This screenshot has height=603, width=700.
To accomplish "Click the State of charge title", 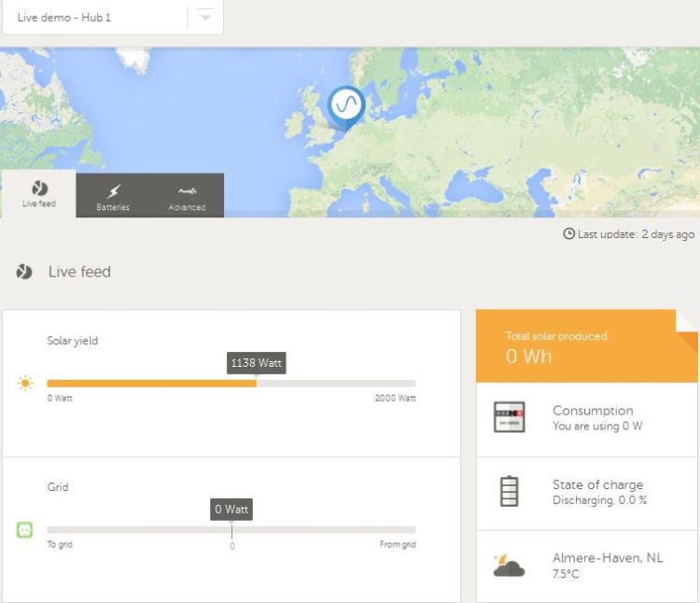I will pyautogui.click(x=597, y=484).
